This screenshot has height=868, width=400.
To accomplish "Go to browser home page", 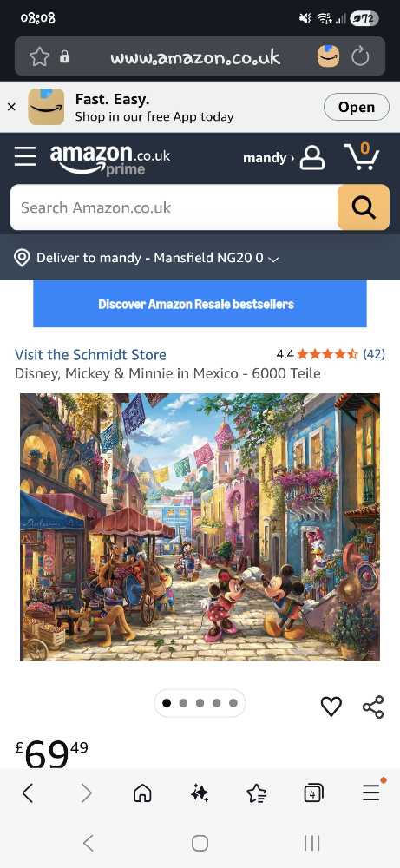I will click(142, 794).
